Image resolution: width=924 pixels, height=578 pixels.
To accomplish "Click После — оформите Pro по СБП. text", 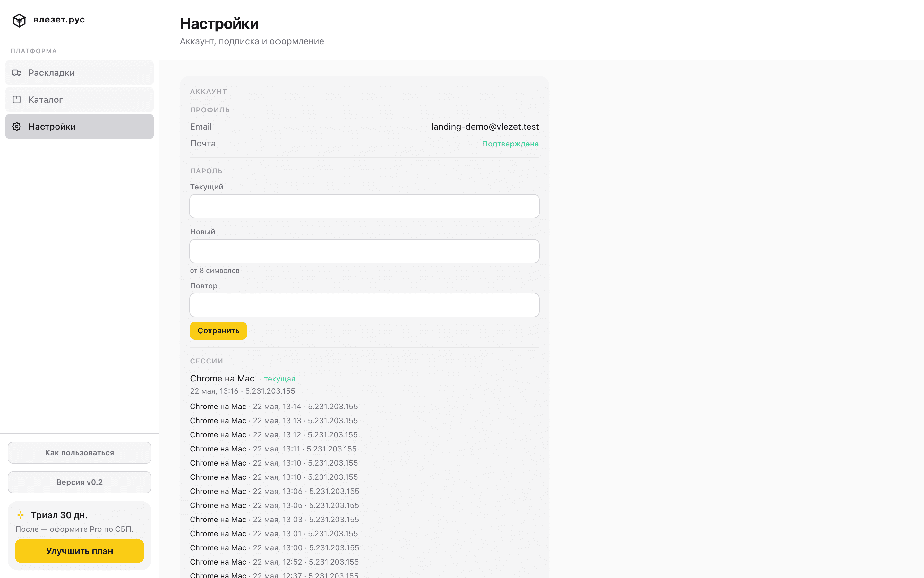I will click(74, 529).
